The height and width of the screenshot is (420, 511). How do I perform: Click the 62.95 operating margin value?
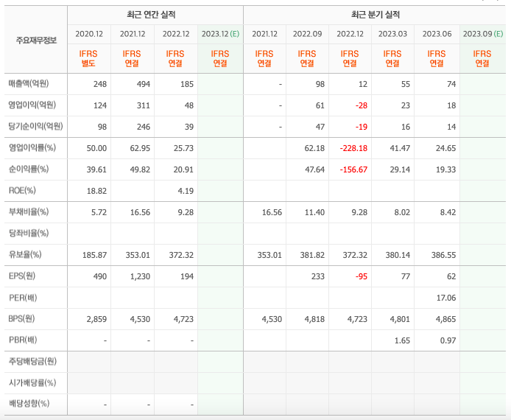pos(140,148)
